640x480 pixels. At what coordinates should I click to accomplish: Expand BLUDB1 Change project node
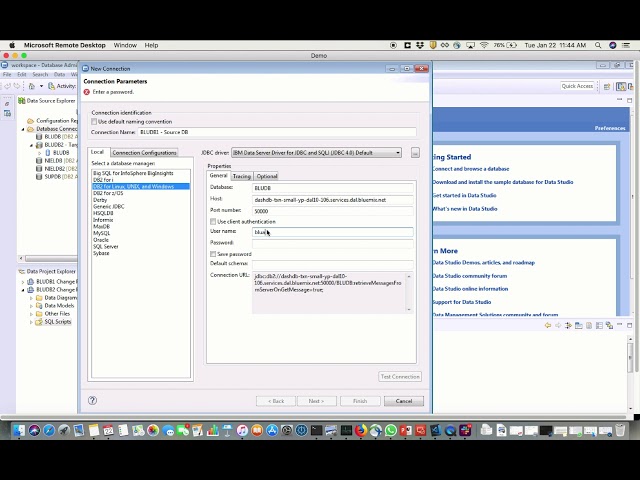click(23, 282)
